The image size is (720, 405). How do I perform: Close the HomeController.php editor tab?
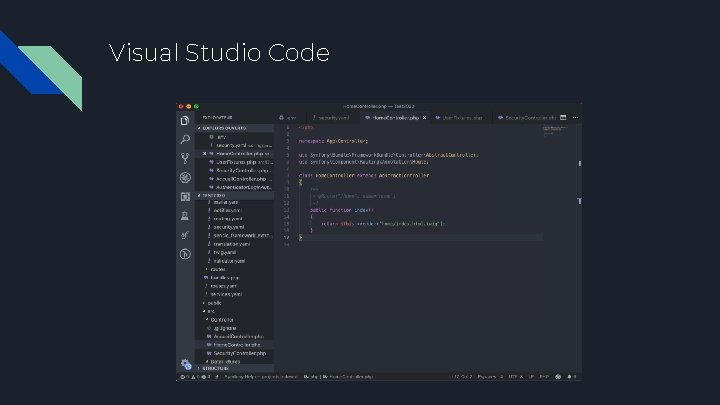424,118
